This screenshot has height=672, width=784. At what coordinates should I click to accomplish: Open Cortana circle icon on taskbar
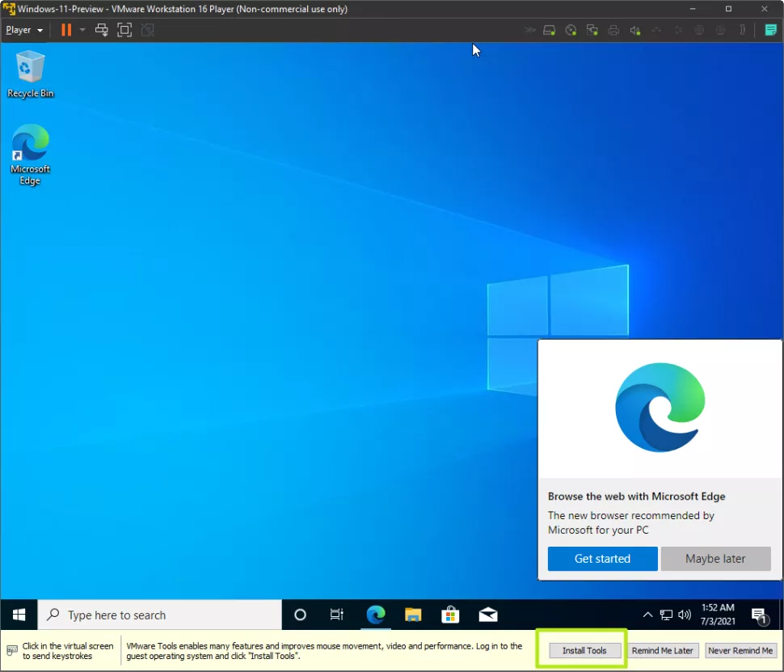(300, 615)
